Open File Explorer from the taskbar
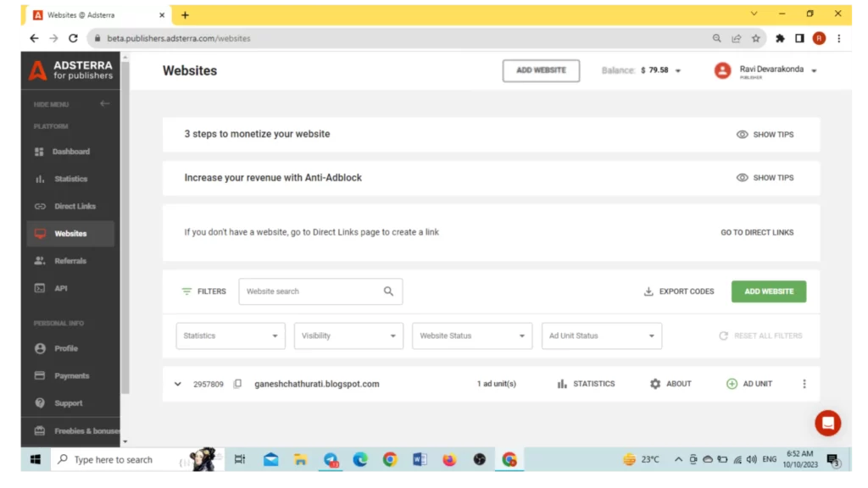This screenshot has width=868, height=488. (x=301, y=460)
